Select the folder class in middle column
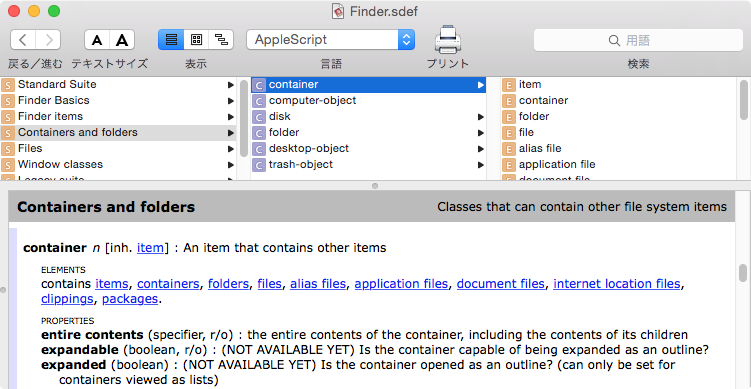The image size is (751, 389). (x=368, y=133)
